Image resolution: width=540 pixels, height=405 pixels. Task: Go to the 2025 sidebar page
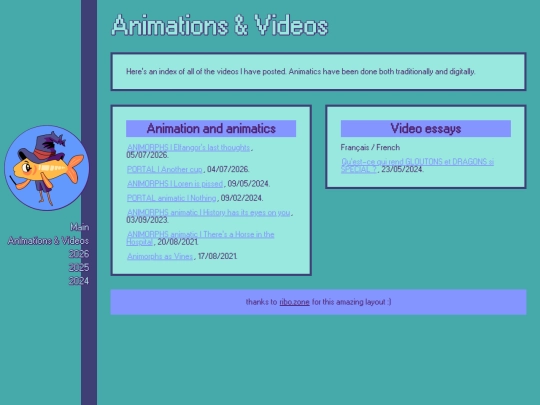point(79,267)
